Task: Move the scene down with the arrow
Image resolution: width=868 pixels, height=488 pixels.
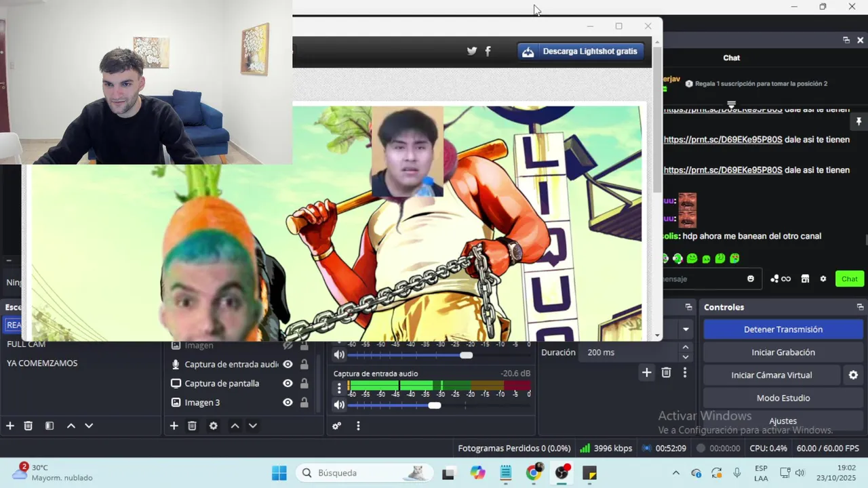Action: [x=89, y=426]
